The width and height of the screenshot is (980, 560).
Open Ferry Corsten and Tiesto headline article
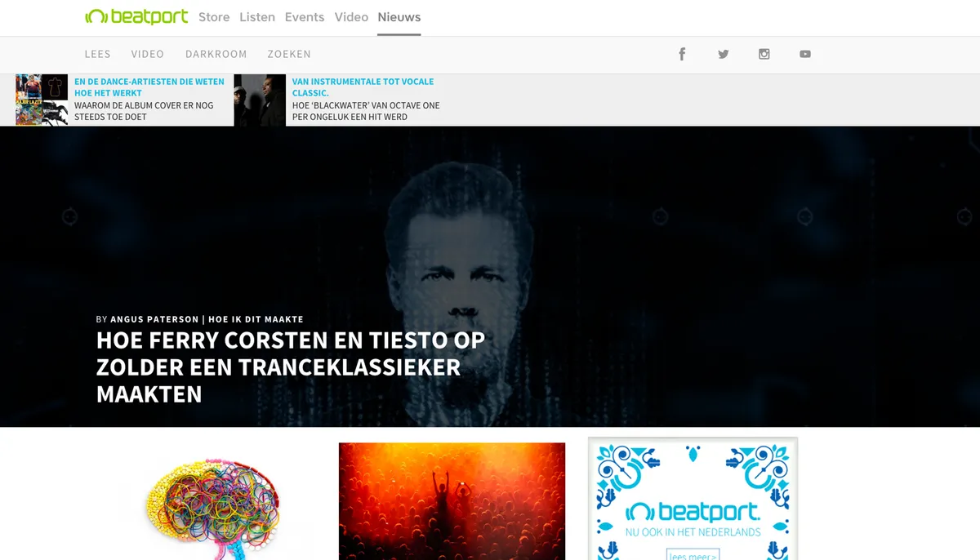click(290, 367)
